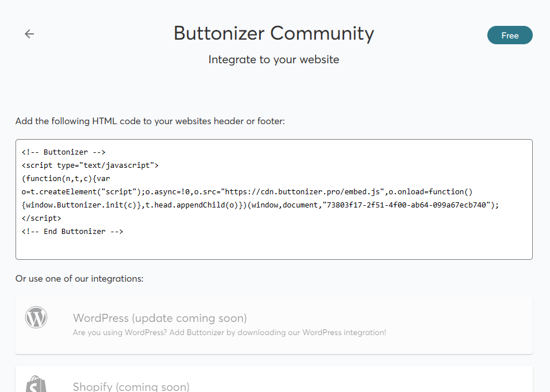This screenshot has width=550, height=392.
Task: Click the Integrate to your website subtitle
Action: 274,60
